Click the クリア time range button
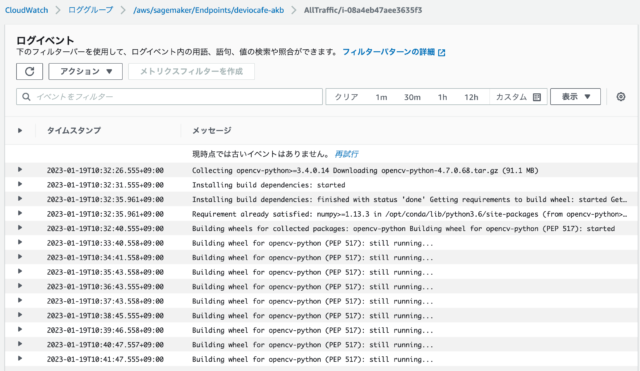Viewport: 640px width, 371px height. point(347,97)
